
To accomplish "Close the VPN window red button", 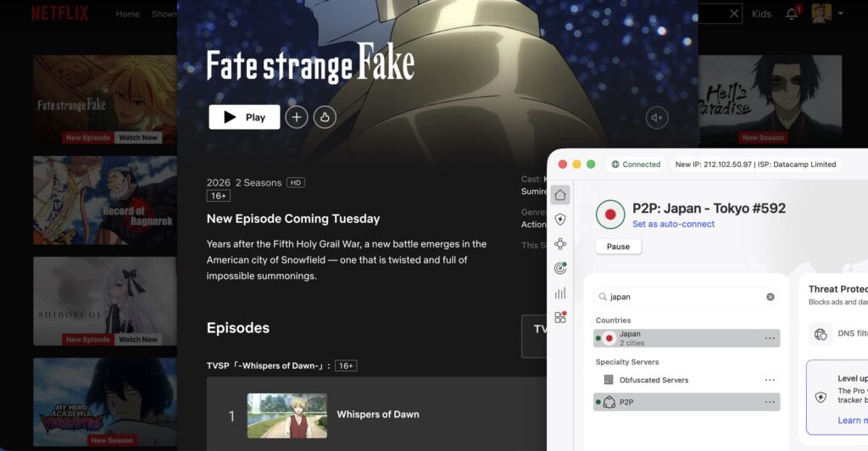I will pos(563,164).
